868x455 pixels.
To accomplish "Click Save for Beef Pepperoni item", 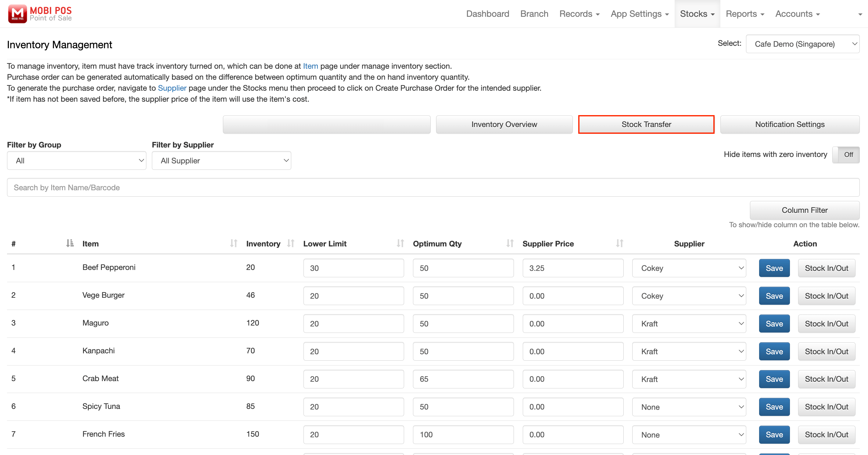I will [x=774, y=268].
